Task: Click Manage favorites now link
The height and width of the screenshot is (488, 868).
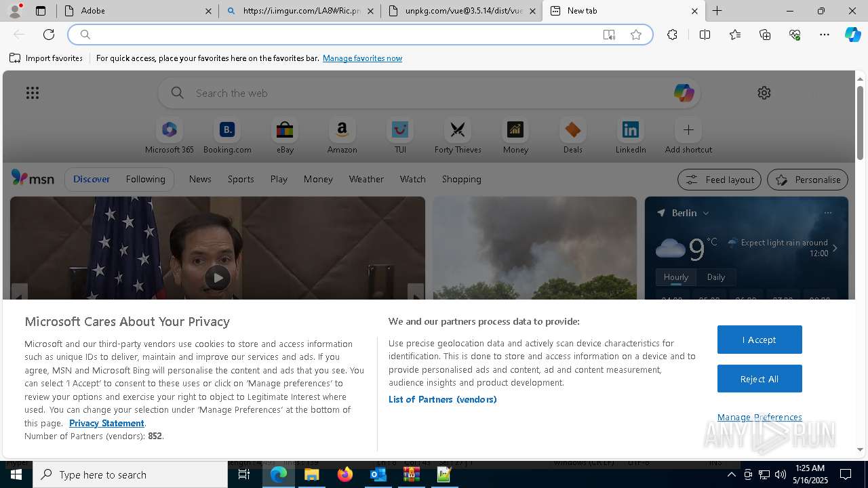Action: click(362, 58)
